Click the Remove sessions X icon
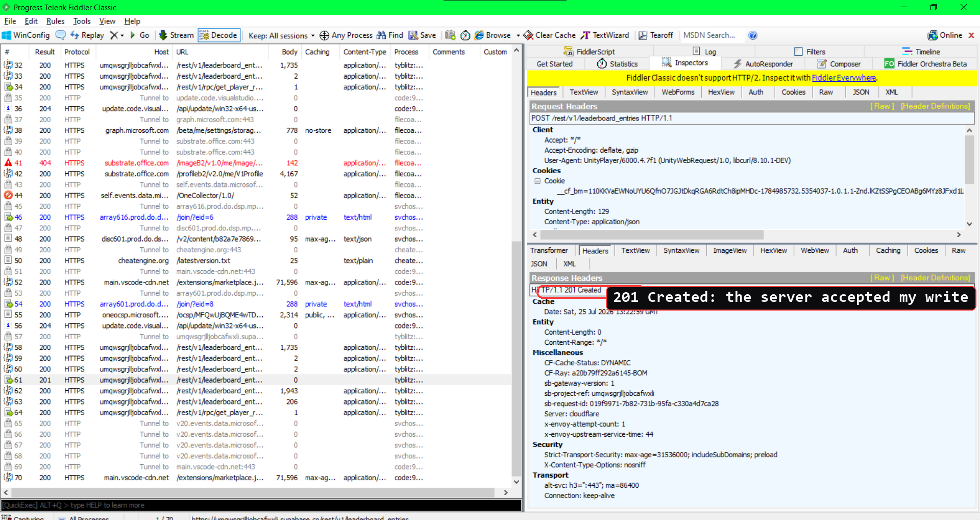The height and width of the screenshot is (520, 980). [x=114, y=35]
